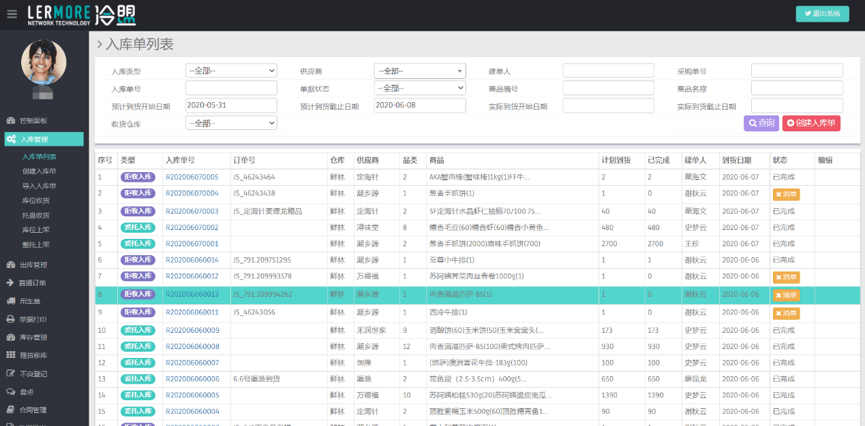Click the hamburger menu icon in the header
The height and width of the screenshot is (426, 865).
tap(11, 14)
